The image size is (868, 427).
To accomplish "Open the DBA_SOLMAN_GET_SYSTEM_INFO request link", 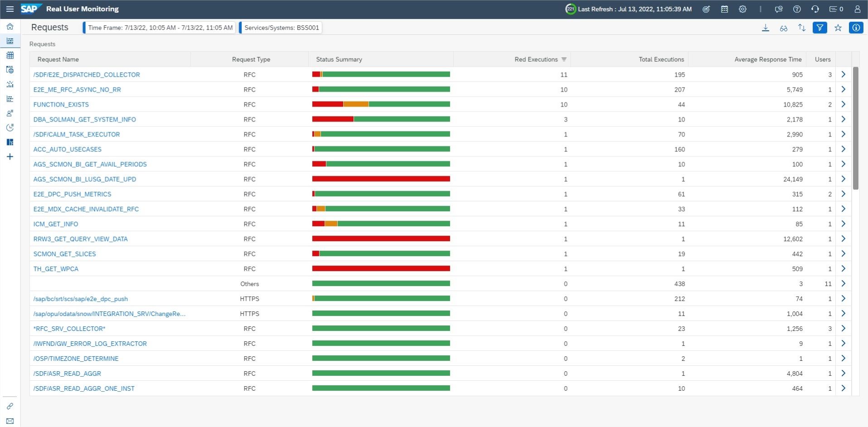I will tap(85, 120).
